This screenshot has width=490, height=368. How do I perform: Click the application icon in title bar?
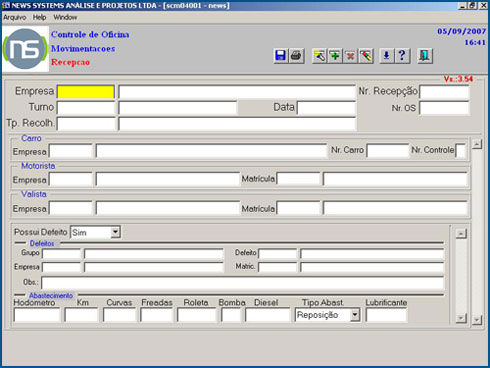5,6
